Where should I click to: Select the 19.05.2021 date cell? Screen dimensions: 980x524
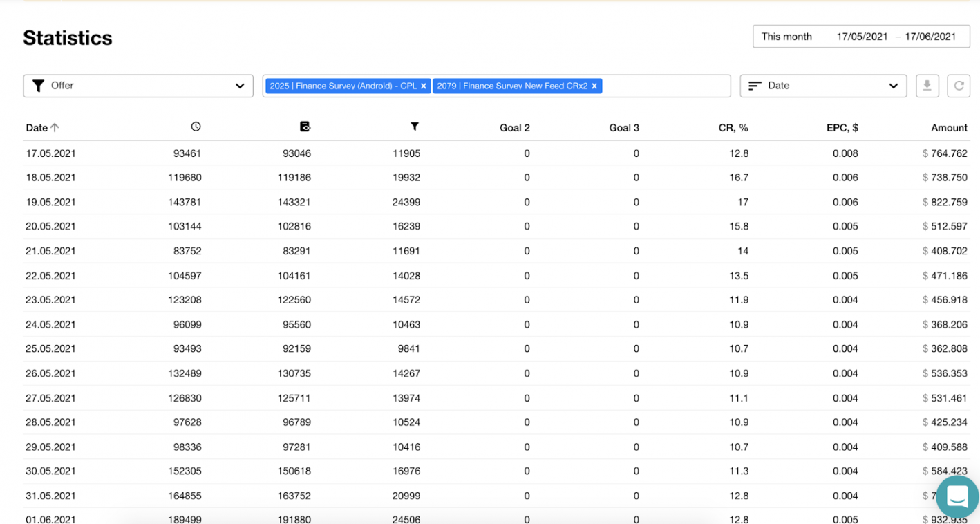pyautogui.click(x=50, y=203)
